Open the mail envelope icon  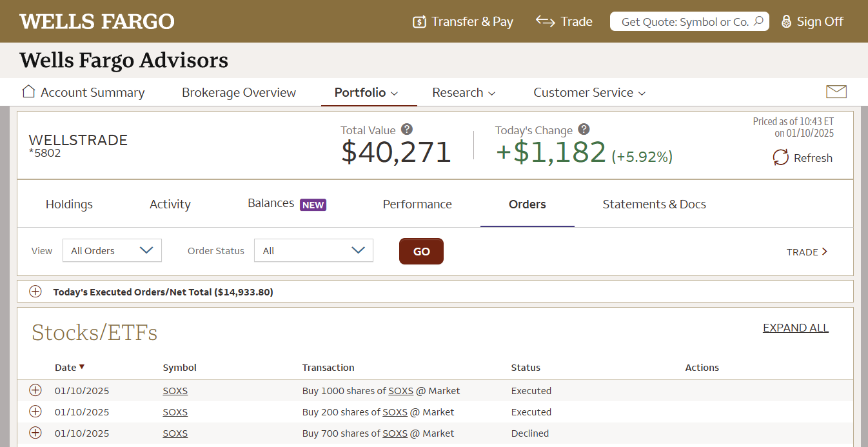836,92
